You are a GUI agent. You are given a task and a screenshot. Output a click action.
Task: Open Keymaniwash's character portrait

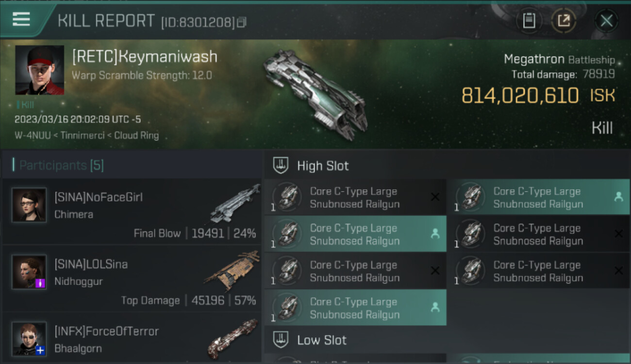point(39,70)
